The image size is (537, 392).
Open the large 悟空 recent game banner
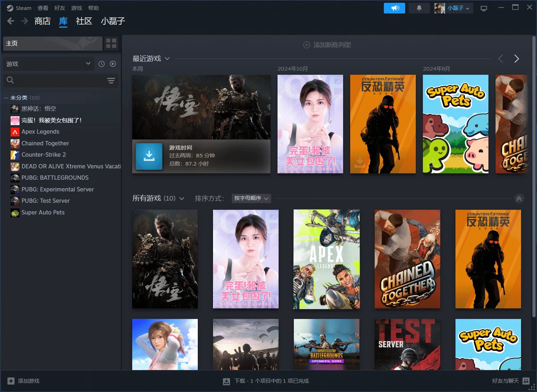pyautogui.click(x=201, y=107)
